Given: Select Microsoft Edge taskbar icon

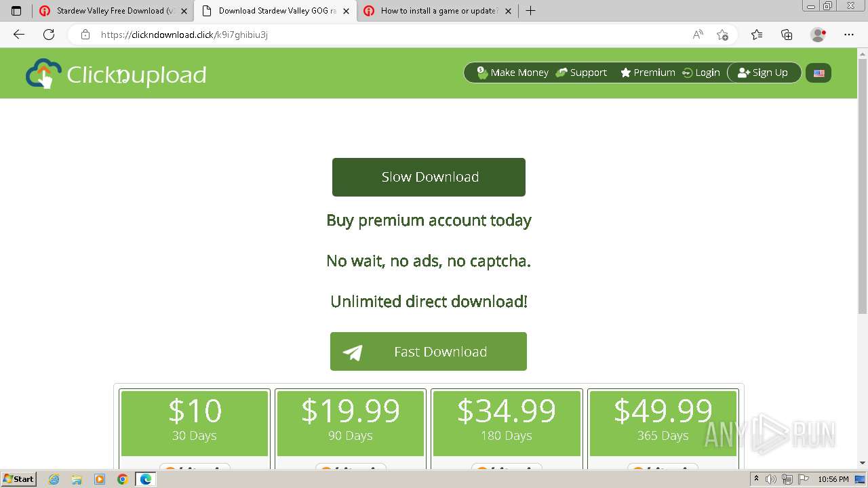Looking at the screenshot, I should click(145, 479).
